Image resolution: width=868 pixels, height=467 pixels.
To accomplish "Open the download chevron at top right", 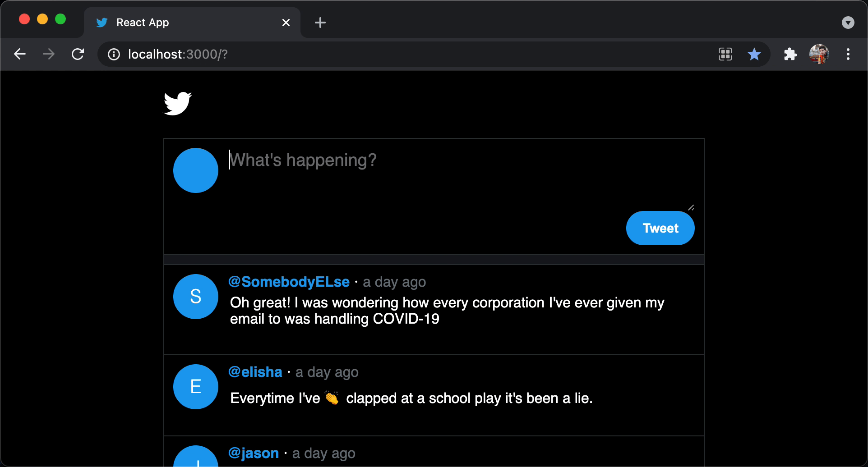I will [x=848, y=23].
